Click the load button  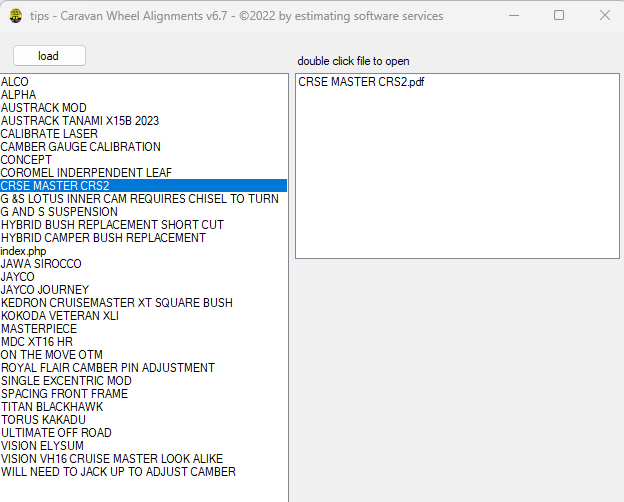point(49,56)
